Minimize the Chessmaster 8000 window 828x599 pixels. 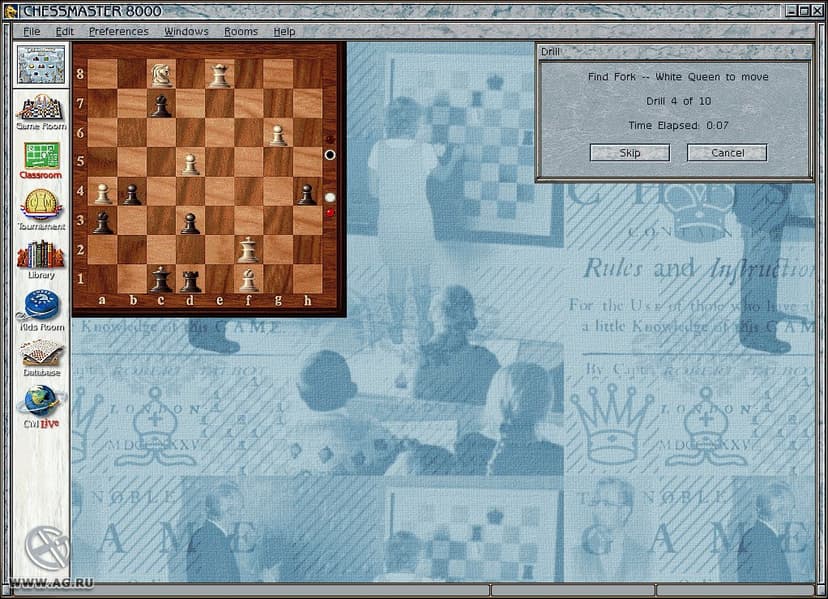coord(791,11)
